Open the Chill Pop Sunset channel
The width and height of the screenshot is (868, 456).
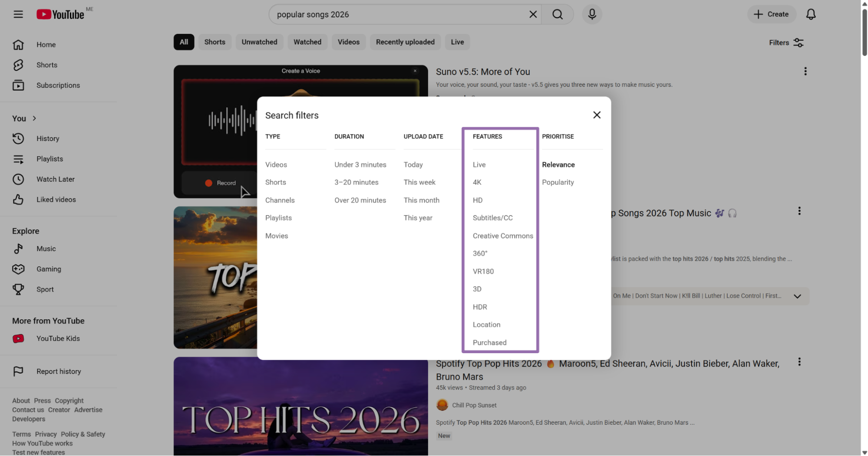[x=474, y=405]
